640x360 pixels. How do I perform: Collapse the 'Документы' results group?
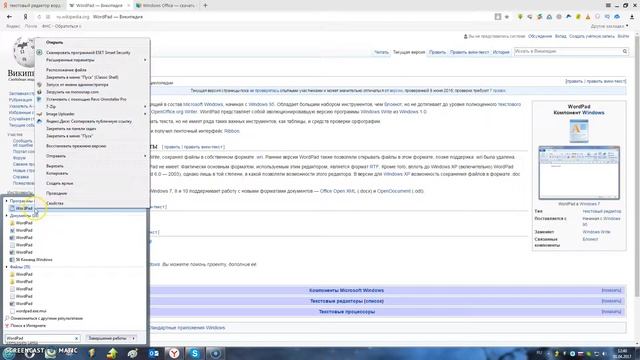(x=7, y=216)
